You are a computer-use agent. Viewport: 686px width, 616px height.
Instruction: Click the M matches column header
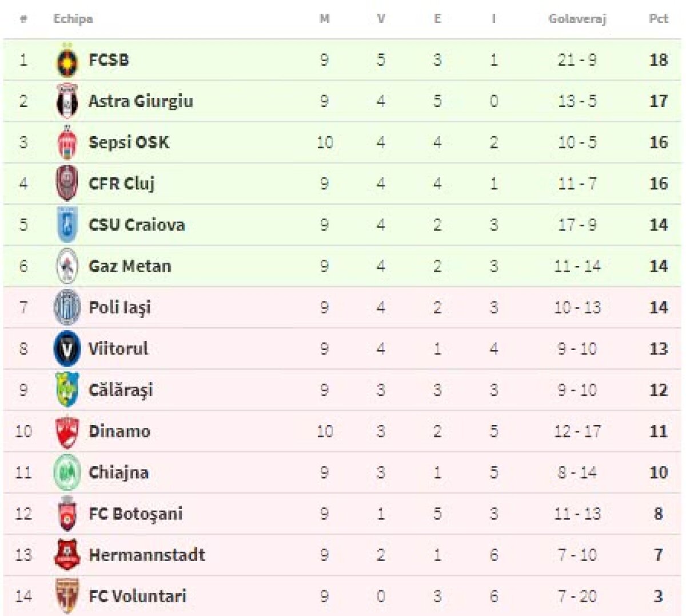pyautogui.click(x=324, y=19)
